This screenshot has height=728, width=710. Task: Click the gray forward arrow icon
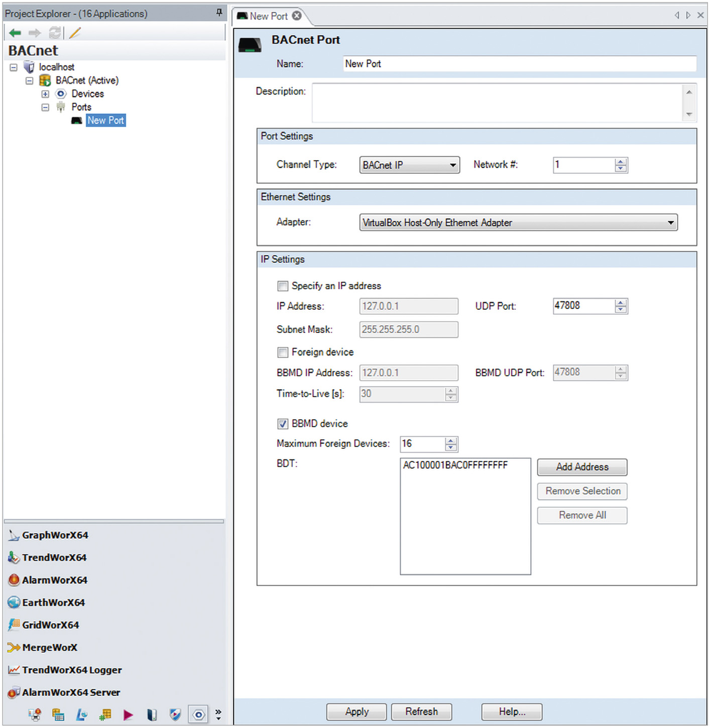click(x=35, y=33)
